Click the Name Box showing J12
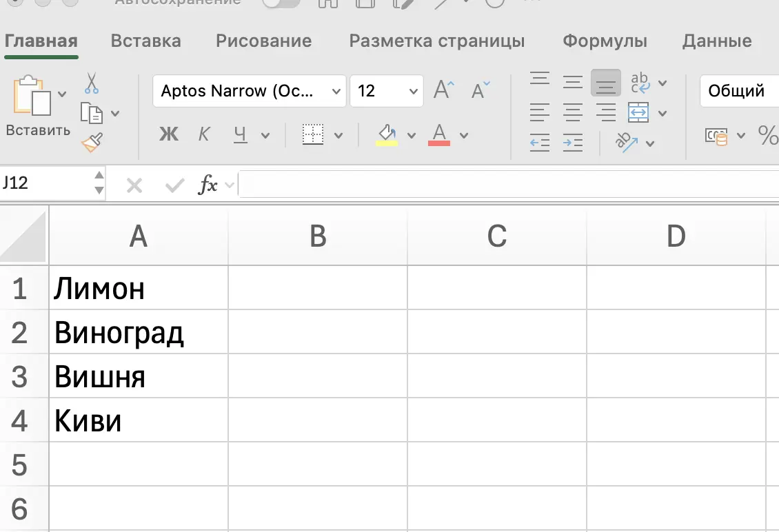779x532 pixels. [x=41, y=183]
